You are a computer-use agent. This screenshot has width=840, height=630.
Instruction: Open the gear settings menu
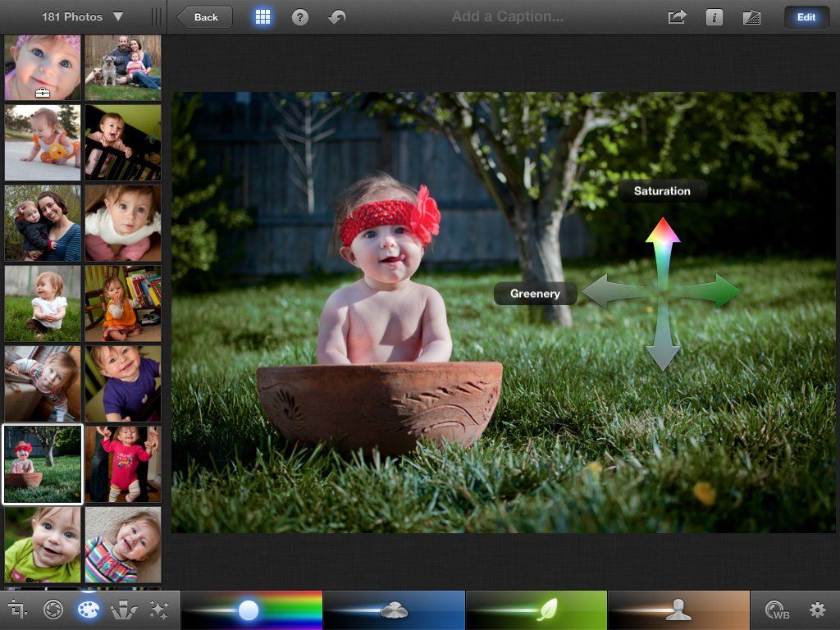tap(817, 609)
